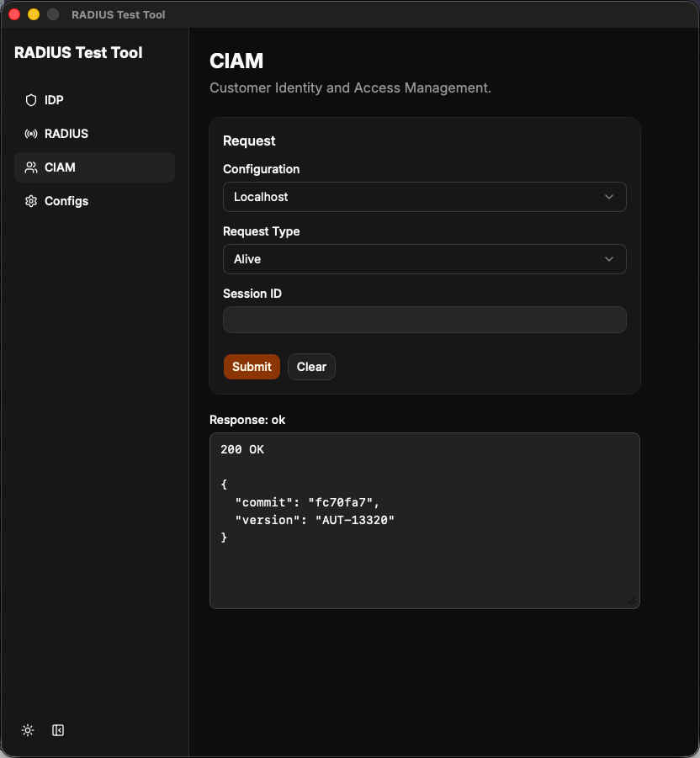Image resolution: width=700 pixels, height=758 pixels.
Task: Open the RADIUS page
Action: (95, 134)
